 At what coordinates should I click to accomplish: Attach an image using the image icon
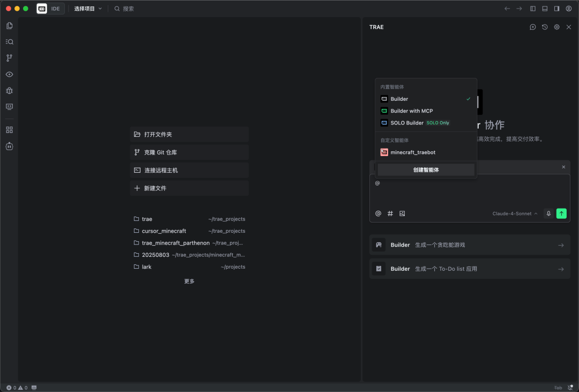click(x=402, y=213)
